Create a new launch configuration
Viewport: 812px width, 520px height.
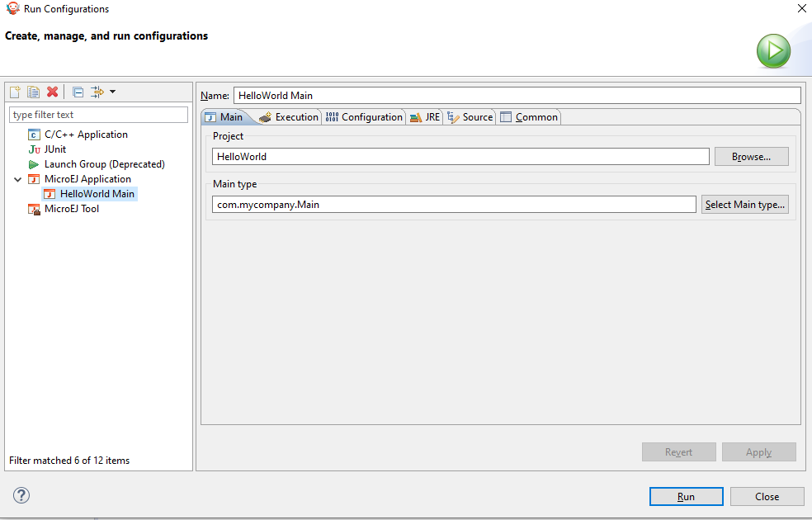click(x=14, y=92)
